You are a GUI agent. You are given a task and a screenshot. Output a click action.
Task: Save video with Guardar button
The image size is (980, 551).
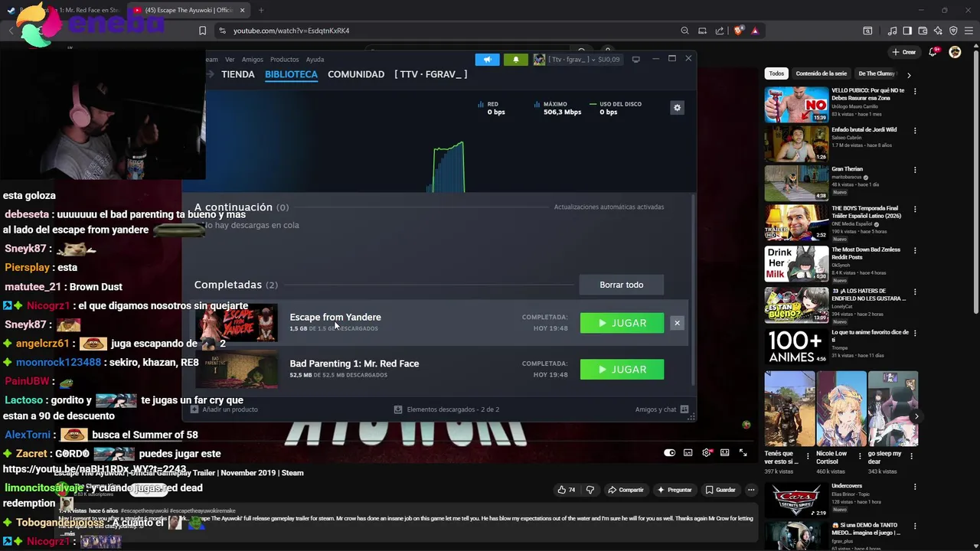[720, 490]
